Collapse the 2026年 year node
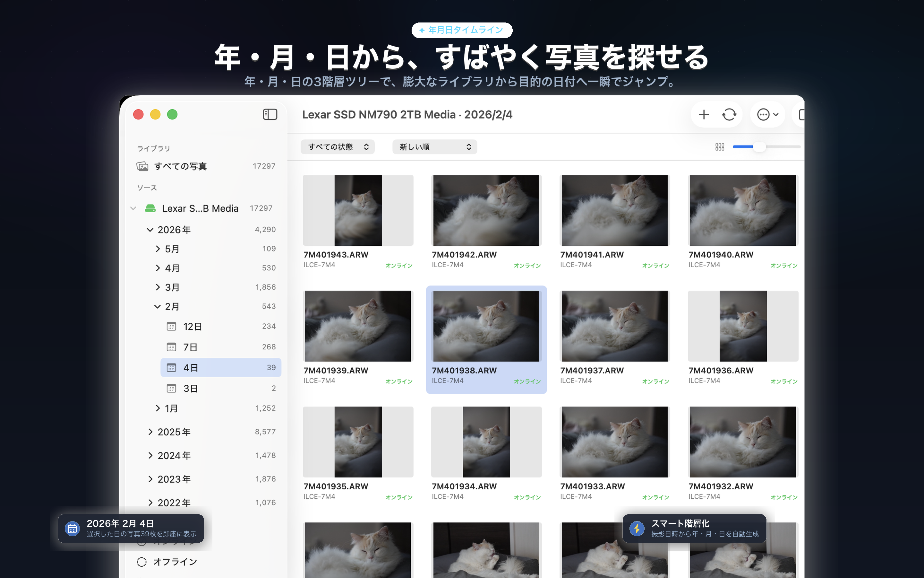The image size is (924, 578). (150, 230)
